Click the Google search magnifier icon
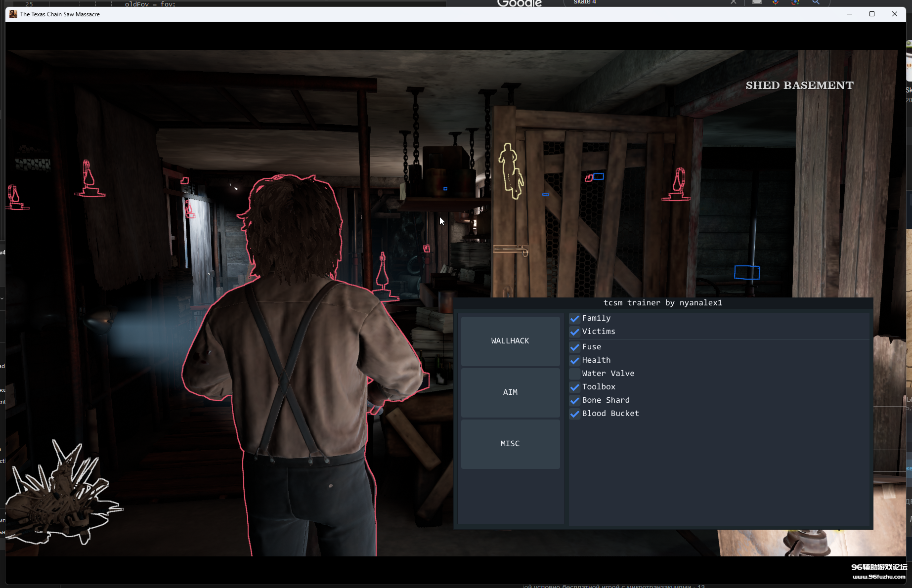912x588 pixels. [816, 2]
